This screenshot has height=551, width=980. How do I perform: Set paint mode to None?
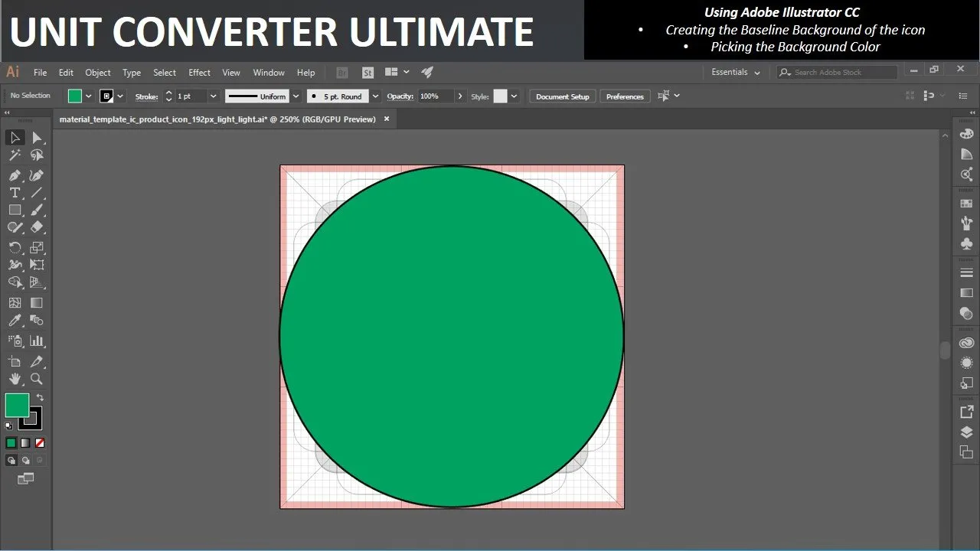(x=40, y=442)
